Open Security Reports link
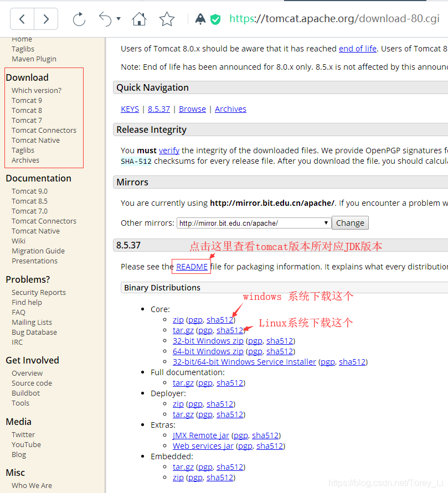This screenshot has height=493, width=448. pyautogui.click(x=39, y=293)
